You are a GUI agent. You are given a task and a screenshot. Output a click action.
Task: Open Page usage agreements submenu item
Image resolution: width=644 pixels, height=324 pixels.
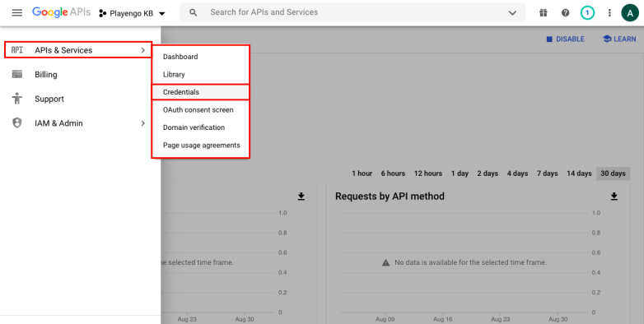click(x=201, y=146)
